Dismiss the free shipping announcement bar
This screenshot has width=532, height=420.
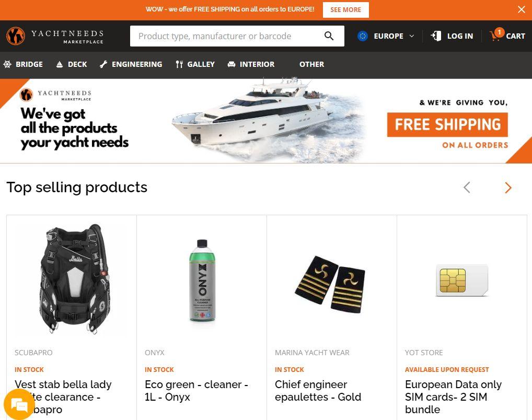pos(522,9)
